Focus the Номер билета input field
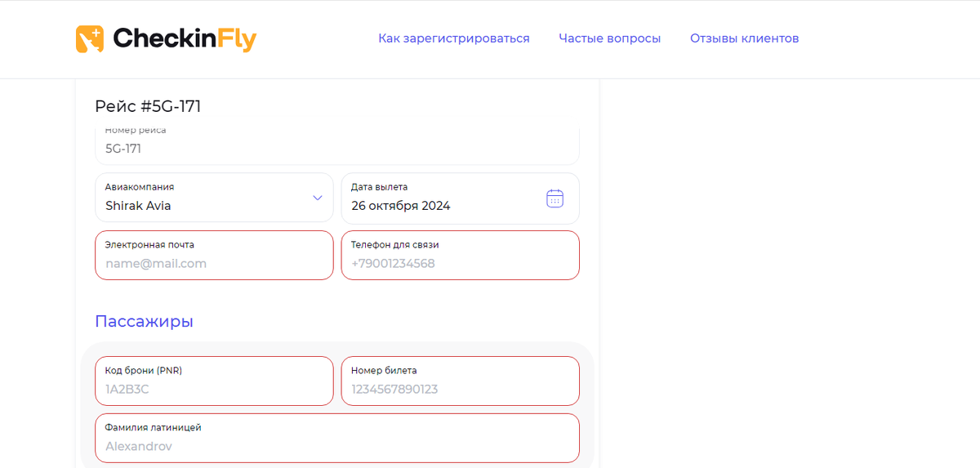The image size is (980, 468). pos(461,381)
